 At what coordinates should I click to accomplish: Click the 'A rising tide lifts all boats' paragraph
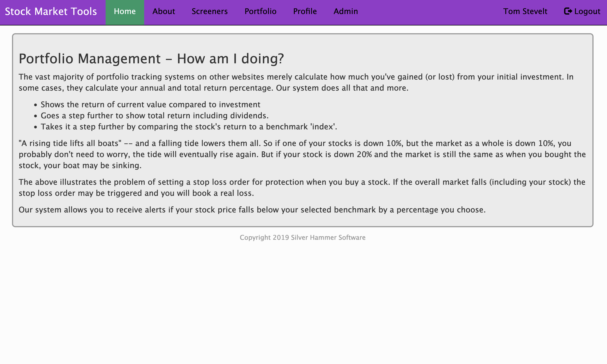tap(302, 154)
